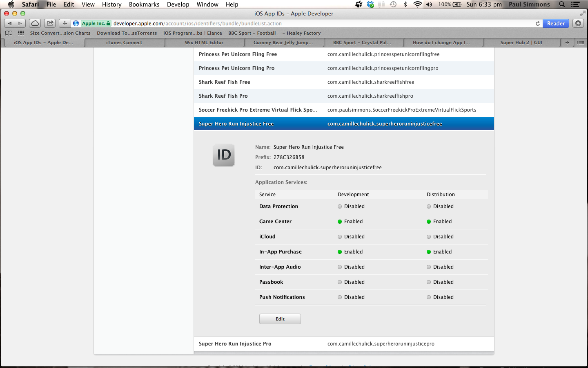Show all tabs overview icon
This screenshot has height=368, width=588.
pyautogui.click(x=580, y=43)
